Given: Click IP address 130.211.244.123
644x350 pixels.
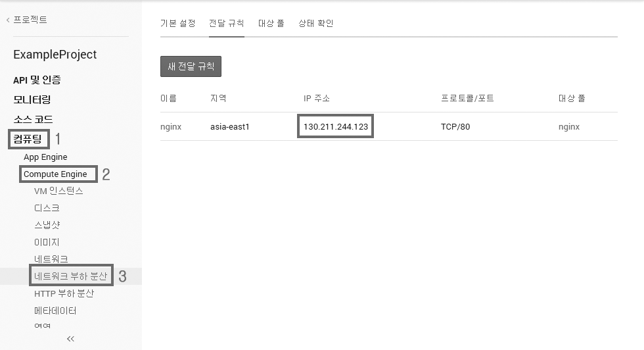Looking at the screenshot, I should (335, 126).
